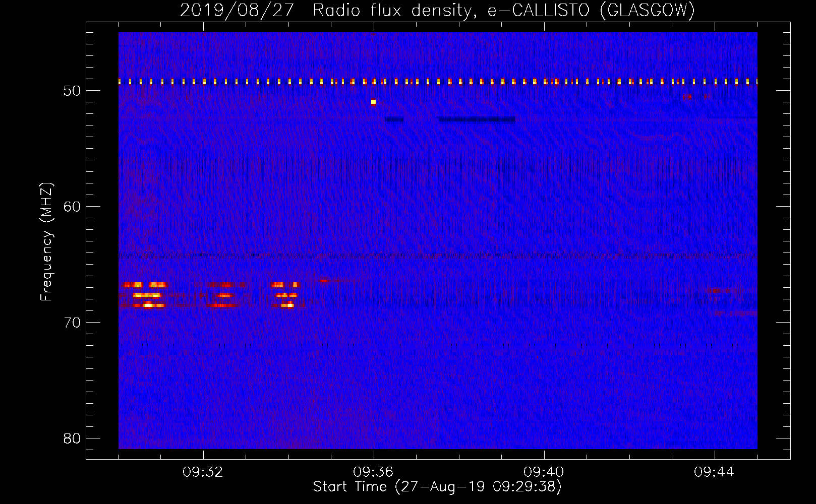Click the isolated bright burst just after 09:36 near 51 MHz
The height and width of the screenshot is (504, 816).
tap(373, 102)
